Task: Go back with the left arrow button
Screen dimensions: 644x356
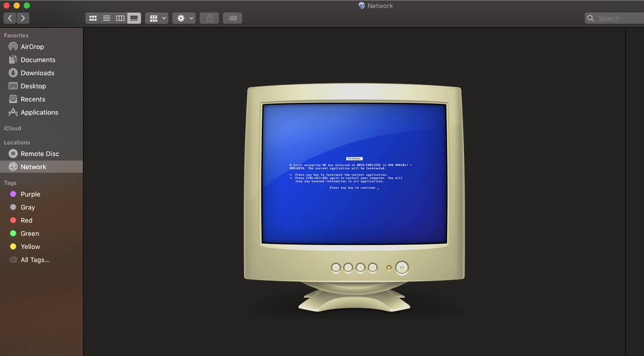Action: (x=10, y=18)
